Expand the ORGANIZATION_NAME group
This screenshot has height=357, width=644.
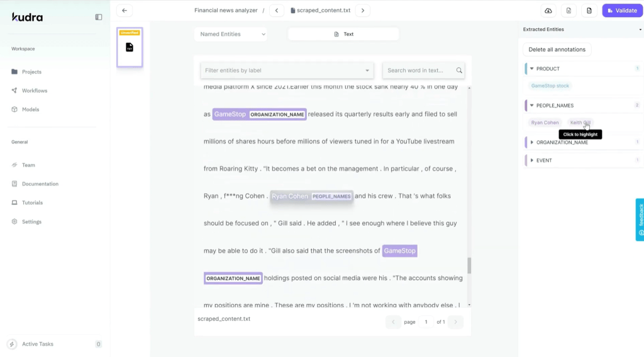(x=532, y=142)
